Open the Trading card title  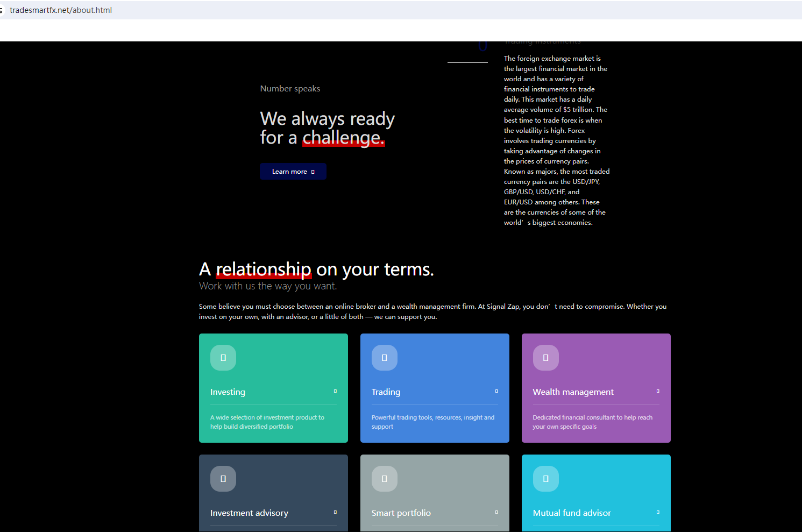[x=386, y=392]
